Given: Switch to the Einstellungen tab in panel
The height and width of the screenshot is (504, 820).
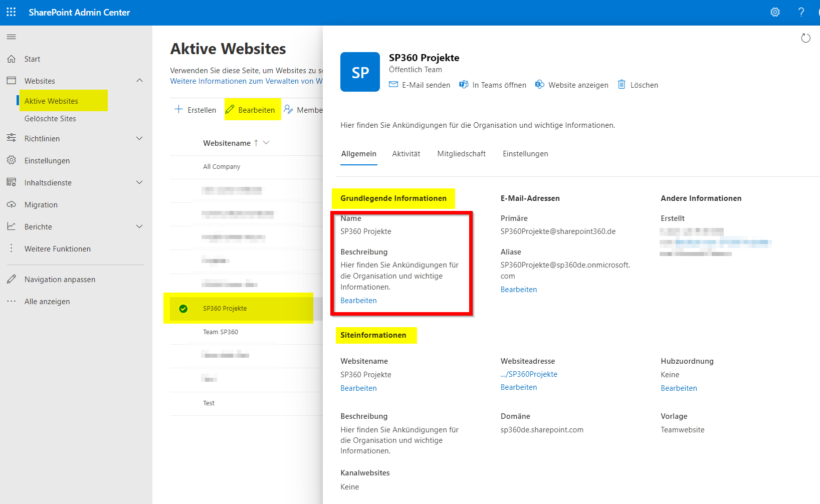Looking at the screenshot, I should (x=525, y=154).
